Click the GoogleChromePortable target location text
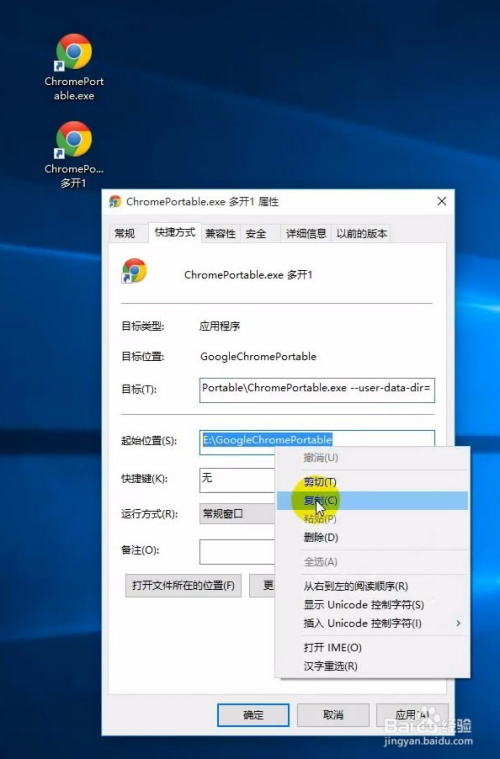This screenshot has height=759, width=500. tap(258, 357)
